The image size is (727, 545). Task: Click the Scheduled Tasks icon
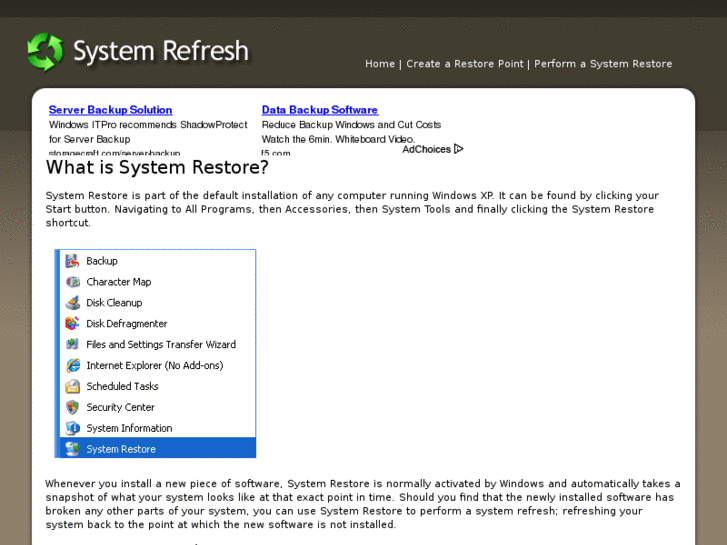pos(72,386)
